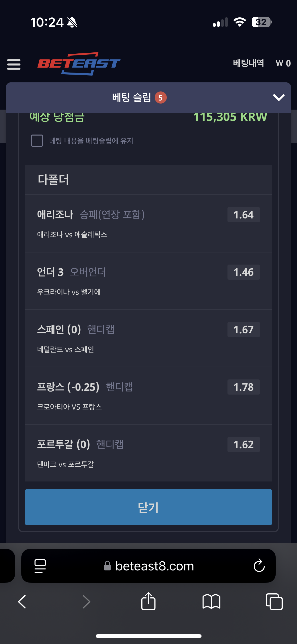Tap the ₩ 0 balance
297x644 pixels.
point(283,63)
